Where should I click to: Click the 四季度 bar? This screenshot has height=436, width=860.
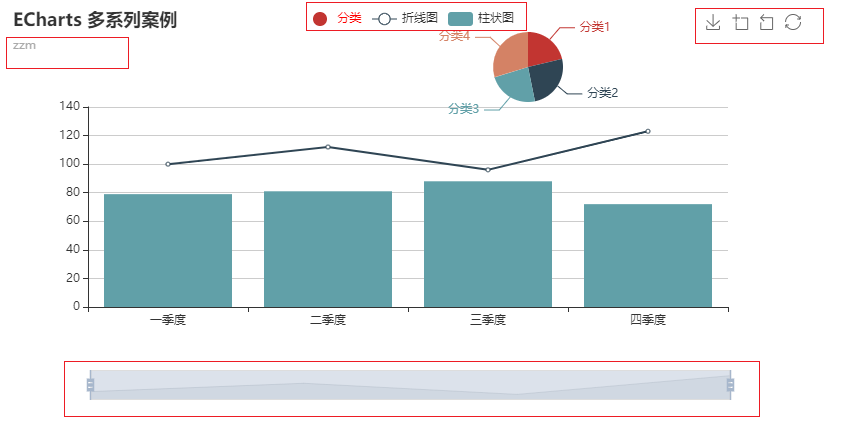pyautogui.click(x=648, y=256)
